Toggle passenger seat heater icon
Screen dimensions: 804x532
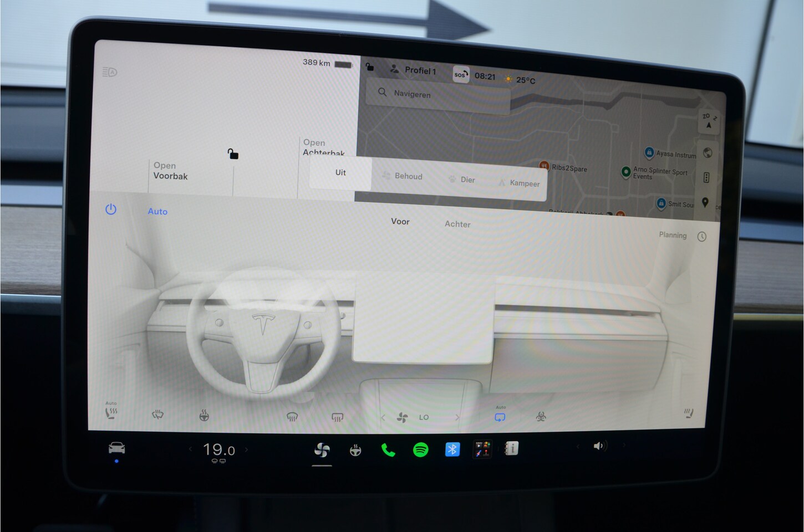689,413
